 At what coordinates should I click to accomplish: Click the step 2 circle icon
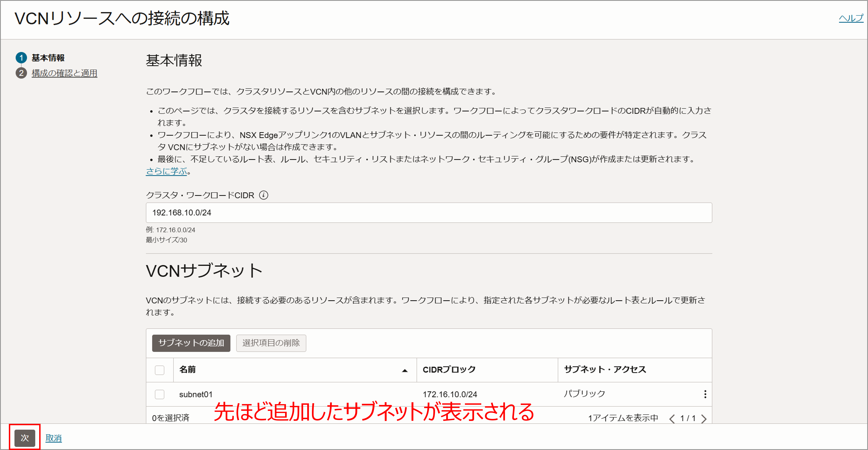pyautogui.click(x=21, y=73)
